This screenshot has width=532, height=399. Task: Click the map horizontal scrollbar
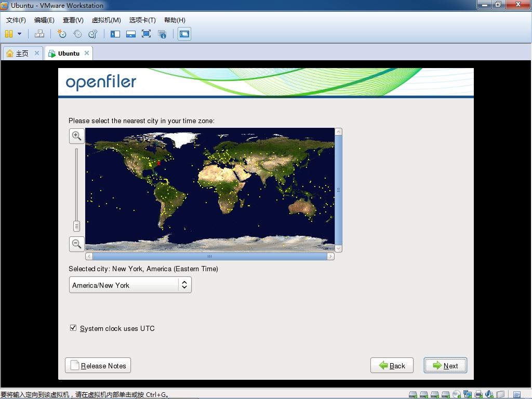coord(210,256)
